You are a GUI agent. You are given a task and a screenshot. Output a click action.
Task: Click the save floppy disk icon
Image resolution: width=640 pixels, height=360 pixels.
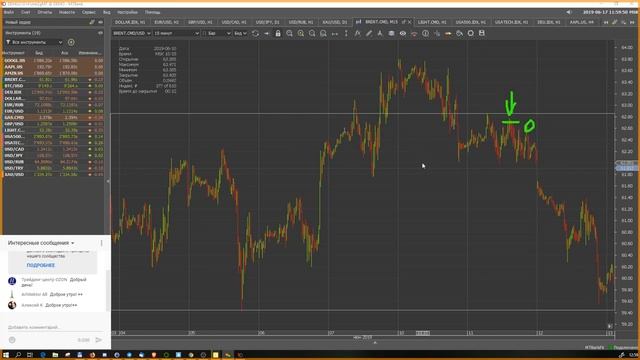482,33
